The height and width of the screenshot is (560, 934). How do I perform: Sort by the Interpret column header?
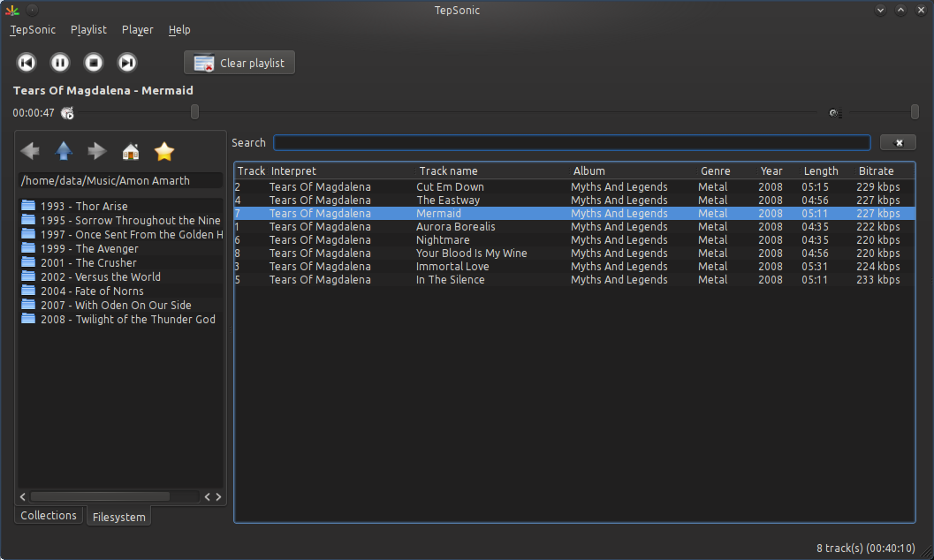pyautogui.click(x=341, y=170)
